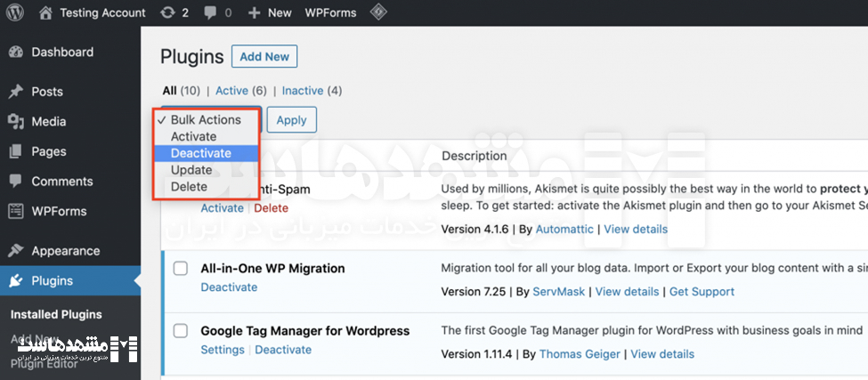Pick Delete in the bulk actions list
This screenshot has height=380, width=868.
point(189,187)
